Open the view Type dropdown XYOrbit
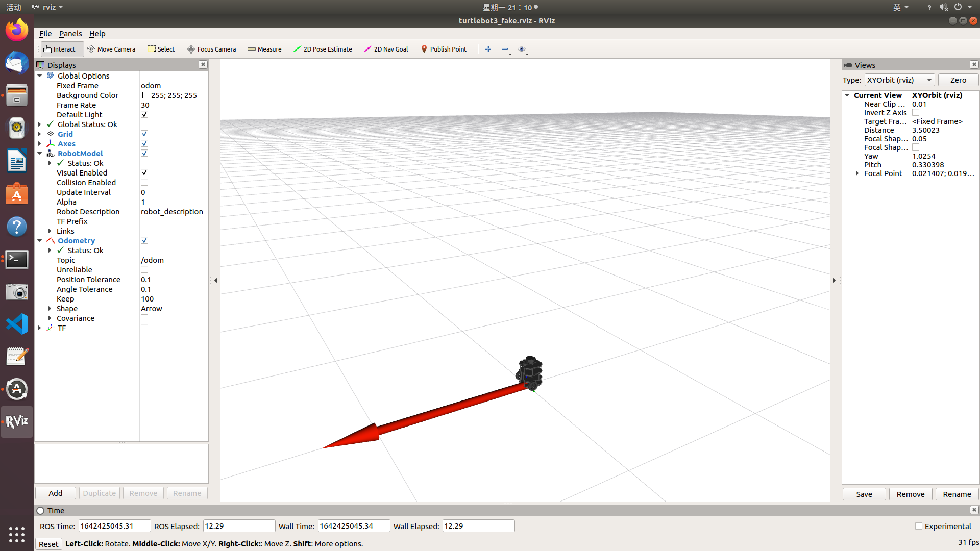 tap(899, 80)
